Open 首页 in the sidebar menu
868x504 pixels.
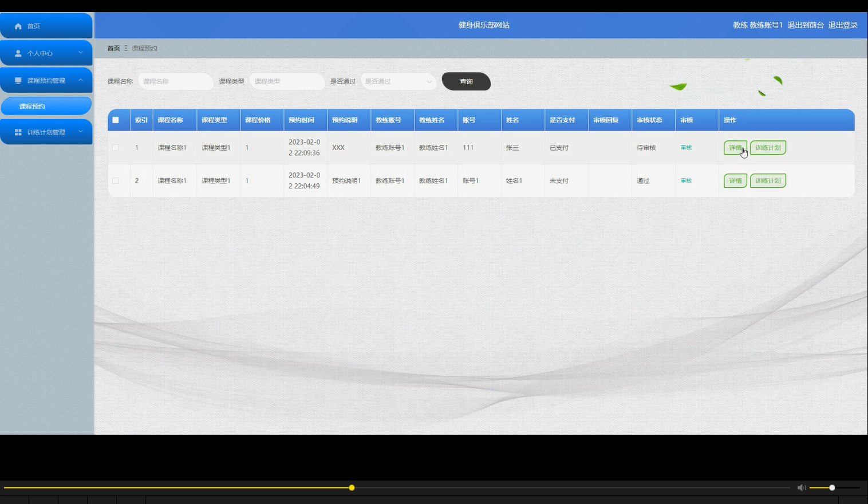pyautogui.click(x=46, y=26)
